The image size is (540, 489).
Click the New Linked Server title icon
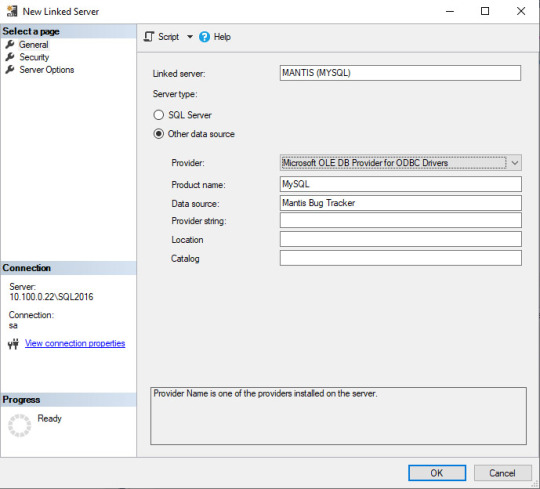click(x=12, y=11)
